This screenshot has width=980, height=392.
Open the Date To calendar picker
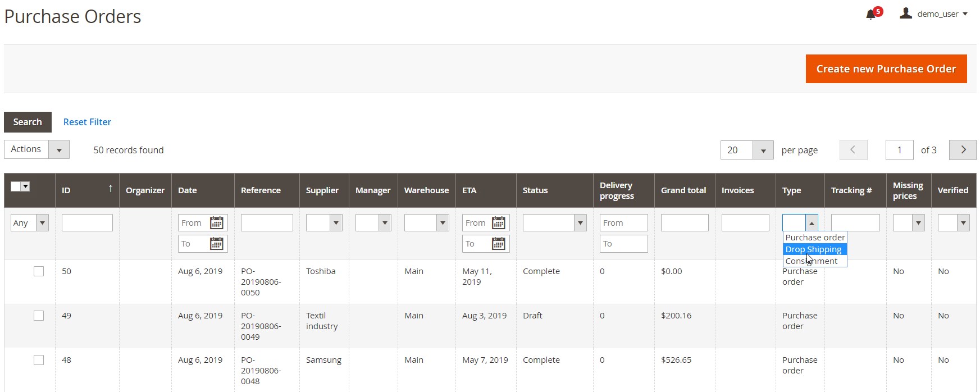click(x=216, y=244)
